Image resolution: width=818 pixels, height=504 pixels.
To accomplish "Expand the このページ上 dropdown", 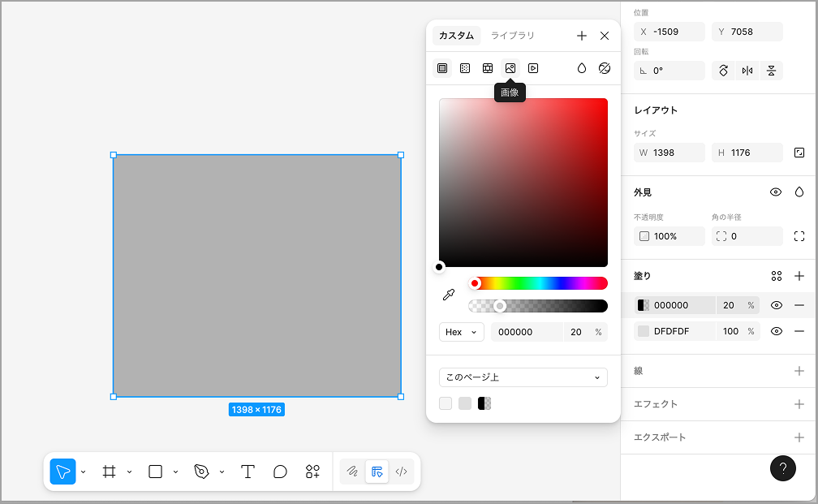I will [x=523, y=377].
